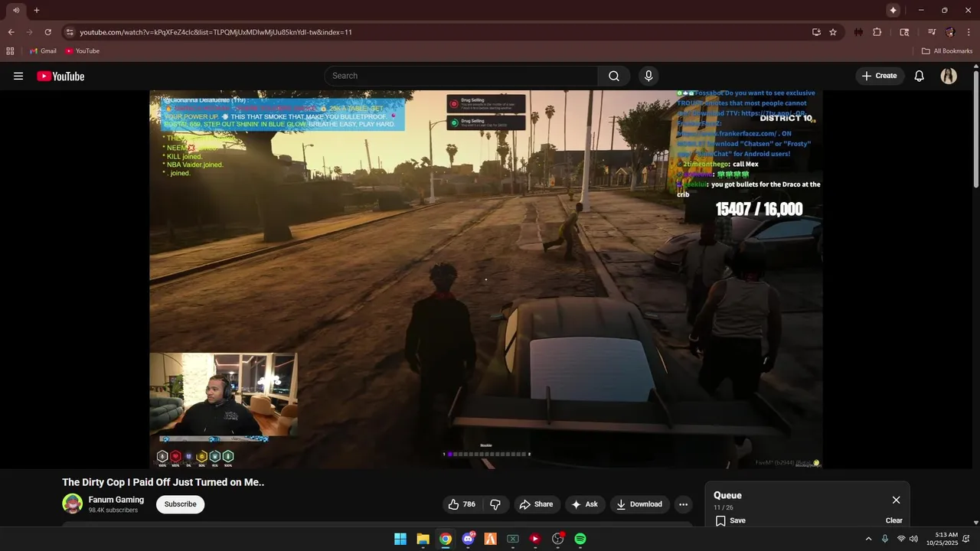The height and width of the screenshot is (551, 980).
Task: Open Chrome media controls icon
Action: (932, 32)
